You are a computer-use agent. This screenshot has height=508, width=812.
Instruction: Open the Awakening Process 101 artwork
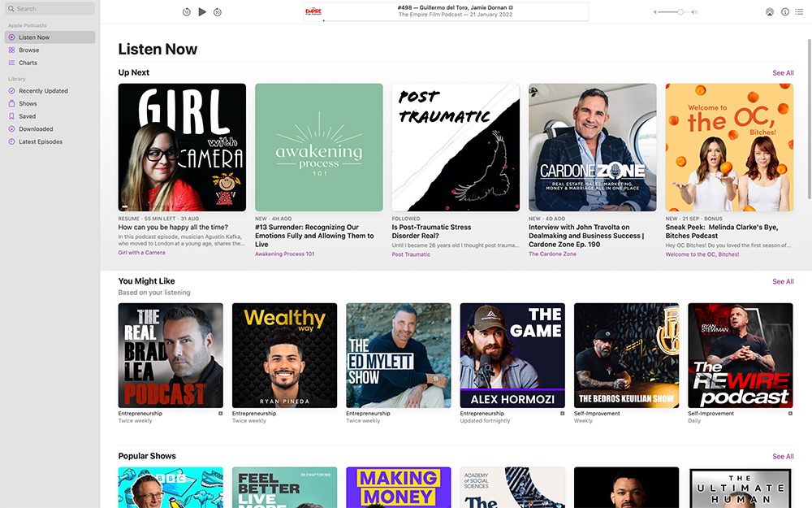[x=318, y=147]
